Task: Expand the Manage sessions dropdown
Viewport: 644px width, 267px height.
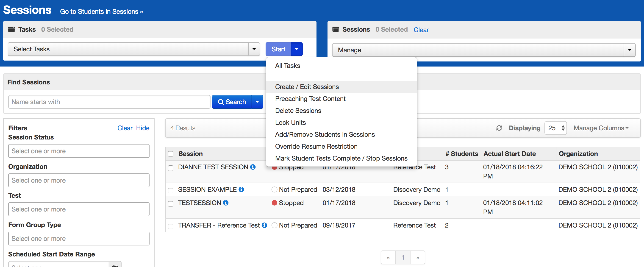Action: 483,50
